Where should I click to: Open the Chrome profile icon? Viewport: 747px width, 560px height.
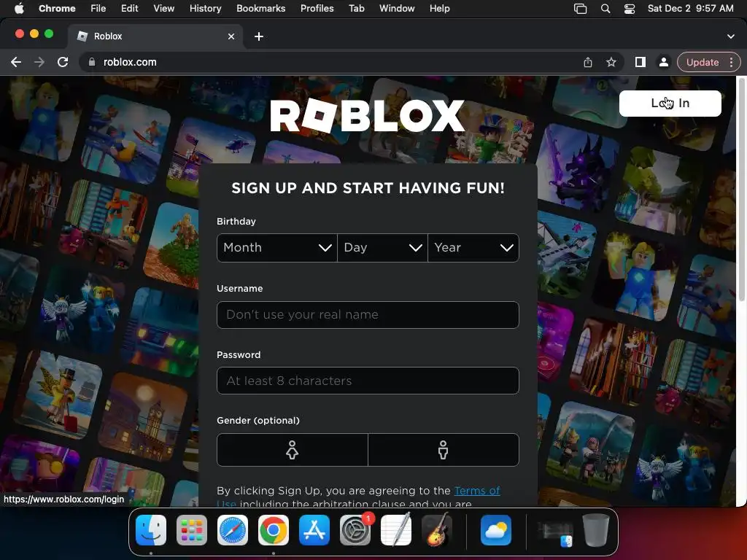[x=663, y=63]
